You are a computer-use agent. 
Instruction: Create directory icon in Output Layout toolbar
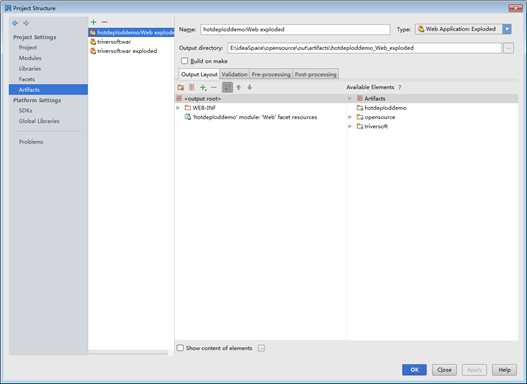(x=181, y=87)
